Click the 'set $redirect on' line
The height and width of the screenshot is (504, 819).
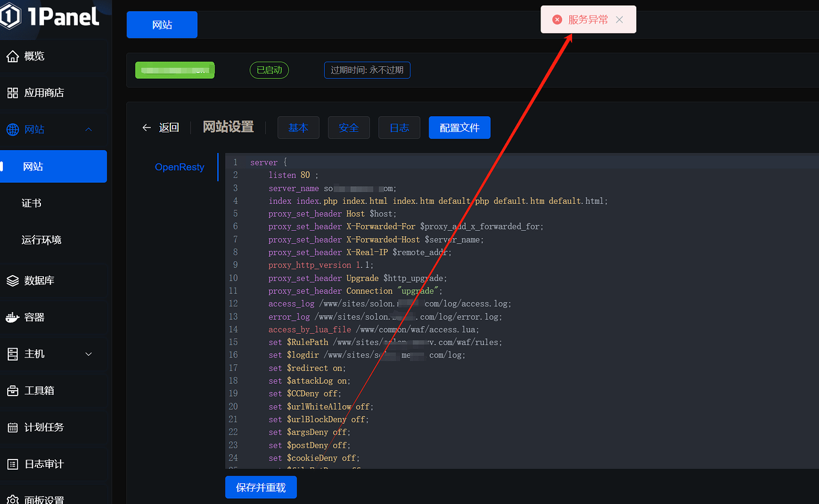307,368
